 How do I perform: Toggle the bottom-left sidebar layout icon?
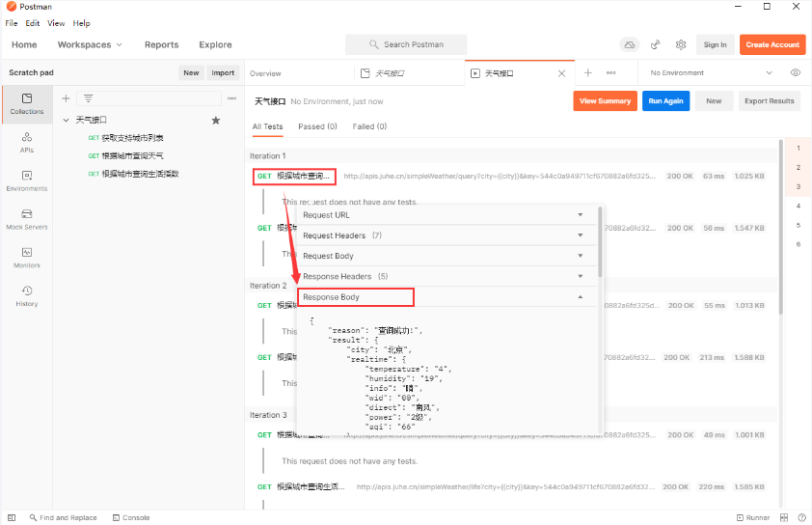(12, 517)
